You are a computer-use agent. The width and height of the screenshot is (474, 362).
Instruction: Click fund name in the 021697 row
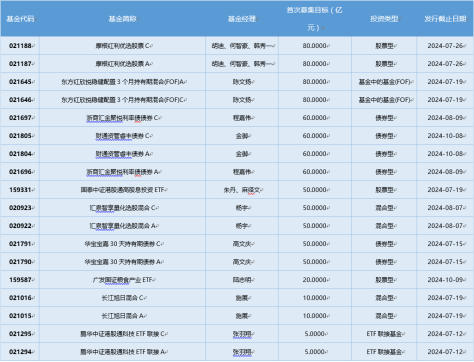point(123,118)
